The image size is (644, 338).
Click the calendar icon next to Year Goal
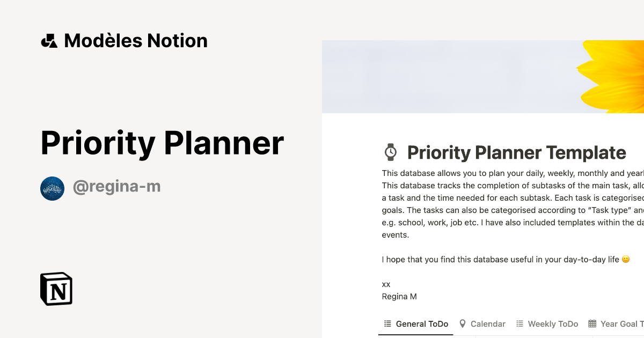592,323
